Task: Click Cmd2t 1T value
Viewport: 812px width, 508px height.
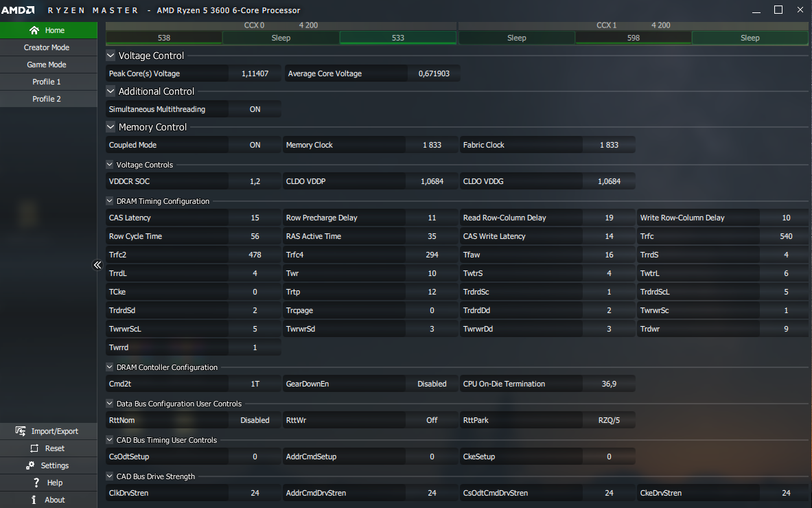Action: pos(255,384)
